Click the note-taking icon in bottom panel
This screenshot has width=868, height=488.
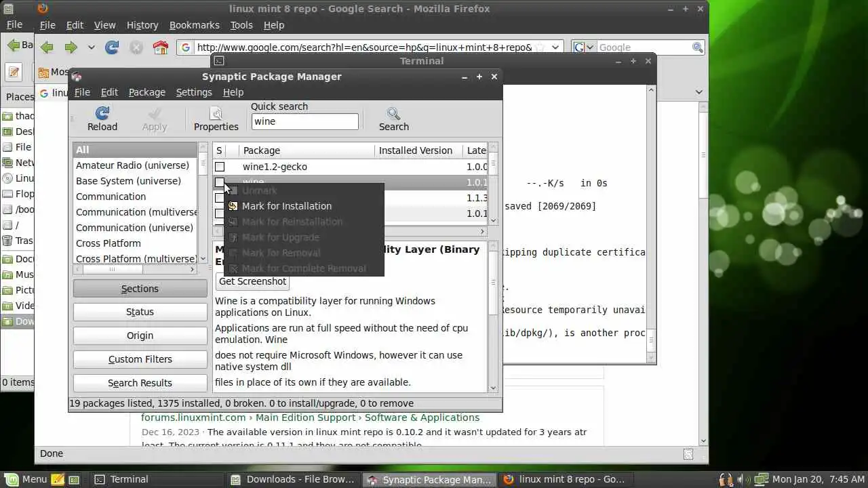coord(58,479)
